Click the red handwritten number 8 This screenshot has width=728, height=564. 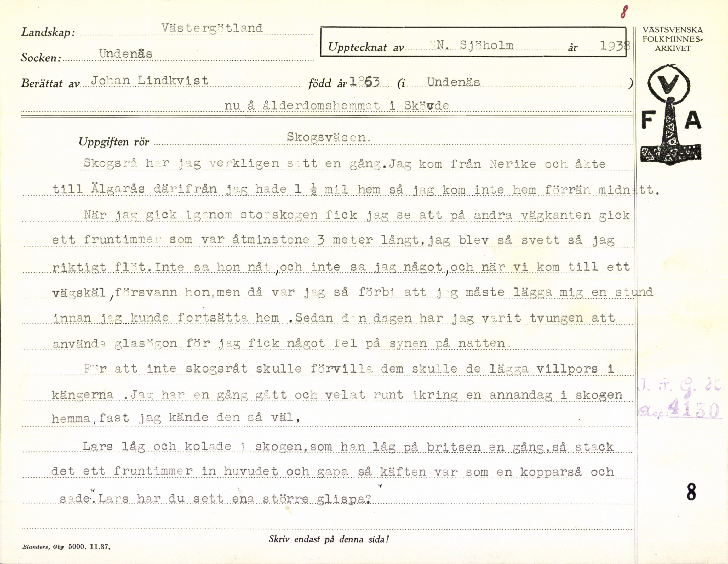click(x=624, y=12)
